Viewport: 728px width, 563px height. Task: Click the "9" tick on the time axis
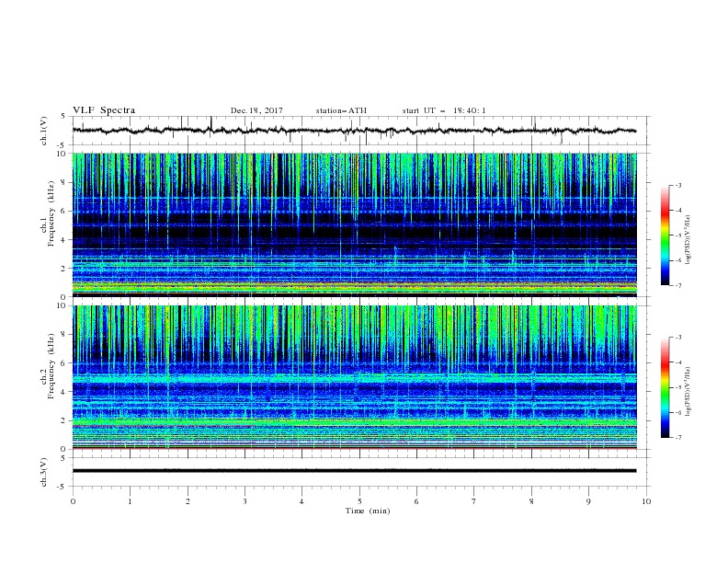588,501
